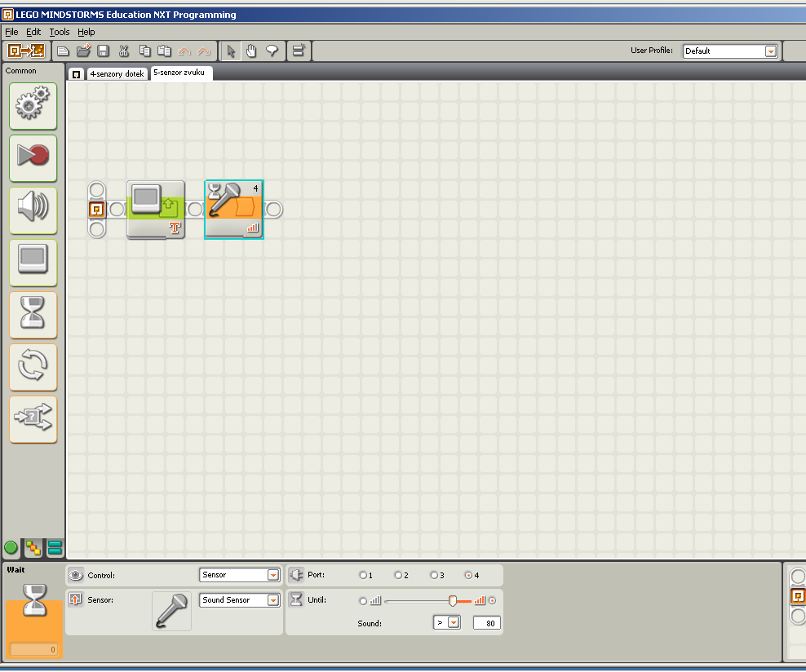This screenshot has height=672, width=806.
Task: Create a new program
Action: tap(63, 51)
